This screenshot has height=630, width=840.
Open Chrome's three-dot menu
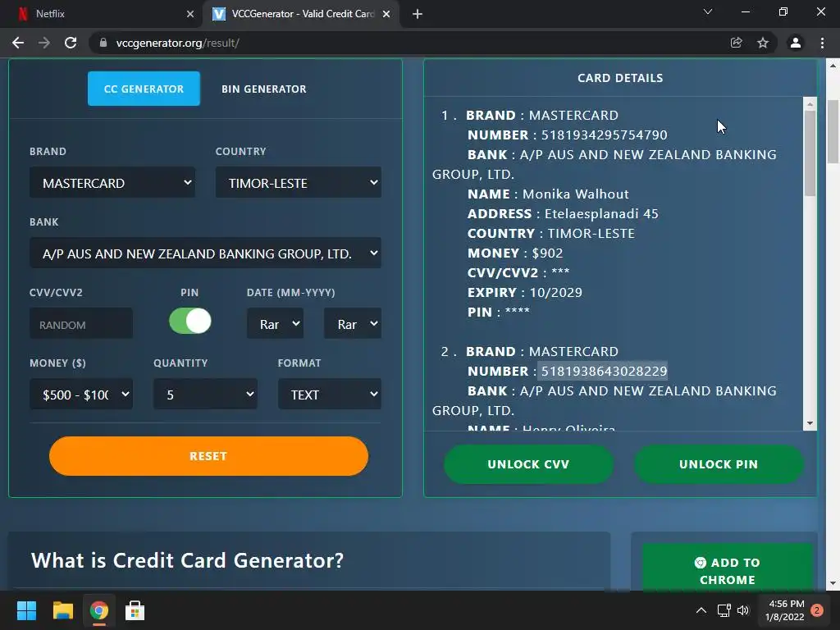click(822, 43)
